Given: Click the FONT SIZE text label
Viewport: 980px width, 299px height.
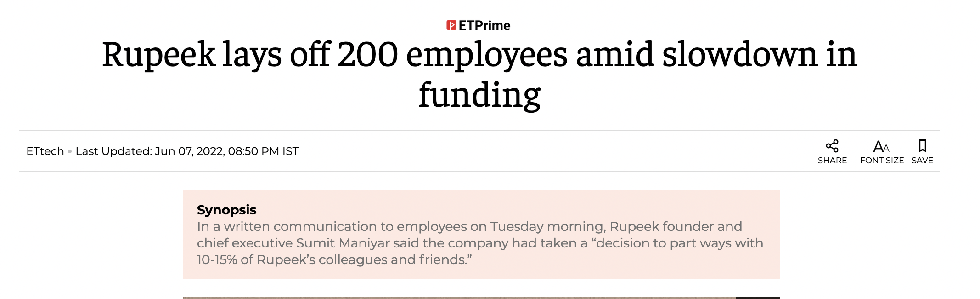Looking at the screenshot, I should [x=882, y=161].
